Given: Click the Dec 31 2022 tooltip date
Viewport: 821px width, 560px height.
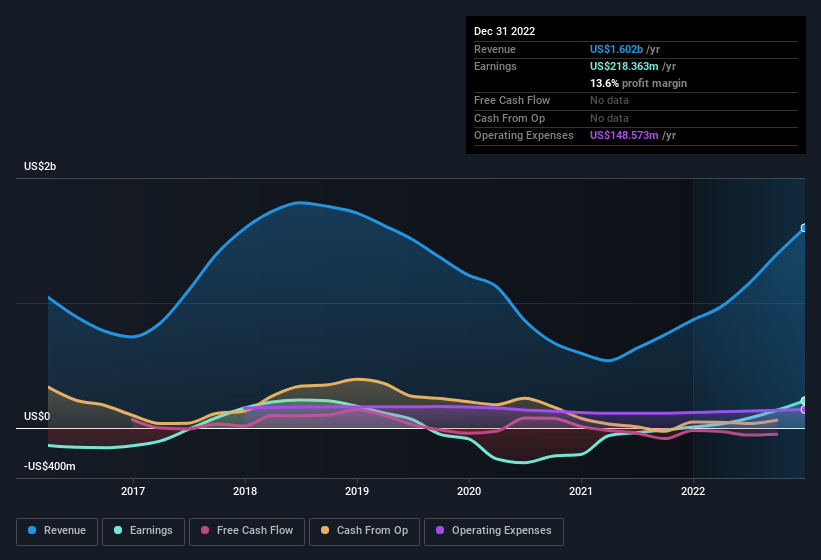Looking at the screenshot, I should click(504, 31).
